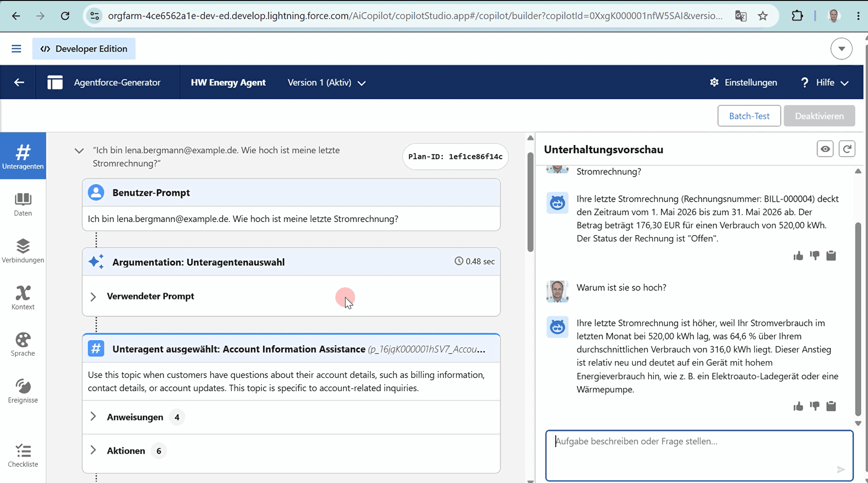Click the user message 'Warum ist sie so hoch?'
Viewport: 868px width, 483px height.
[x=621, y=288]
